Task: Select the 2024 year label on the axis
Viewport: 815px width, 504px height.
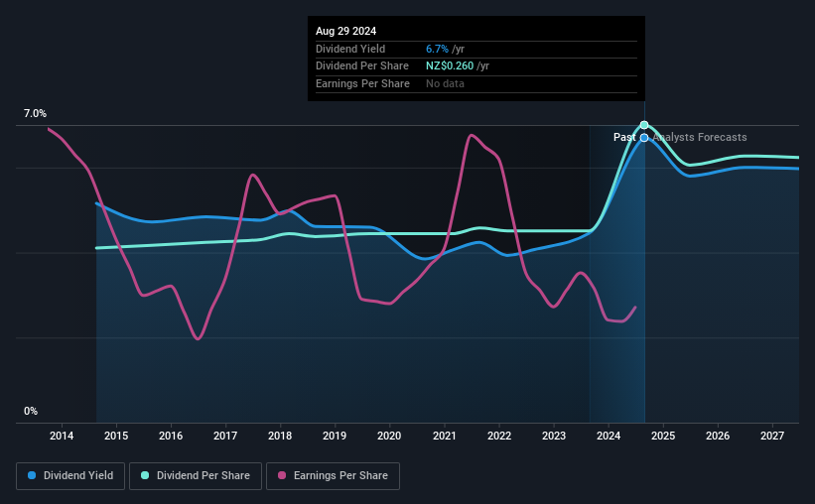Action: [x=609, y=436]
